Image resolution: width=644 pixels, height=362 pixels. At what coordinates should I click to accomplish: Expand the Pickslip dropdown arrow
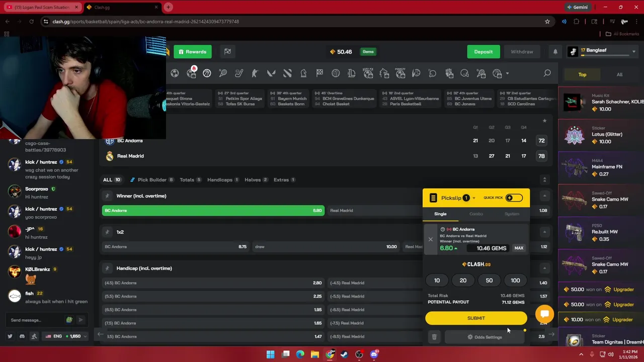(473, 198)
